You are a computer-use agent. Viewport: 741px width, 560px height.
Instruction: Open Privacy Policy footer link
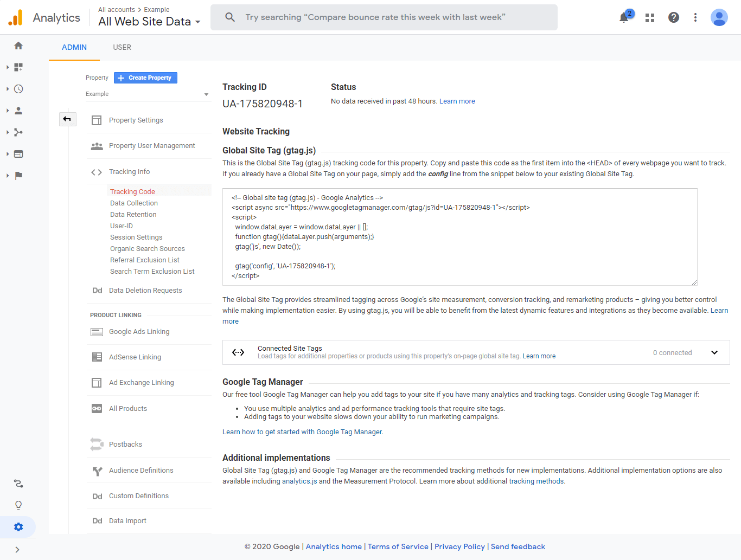[x=459, y=546]
